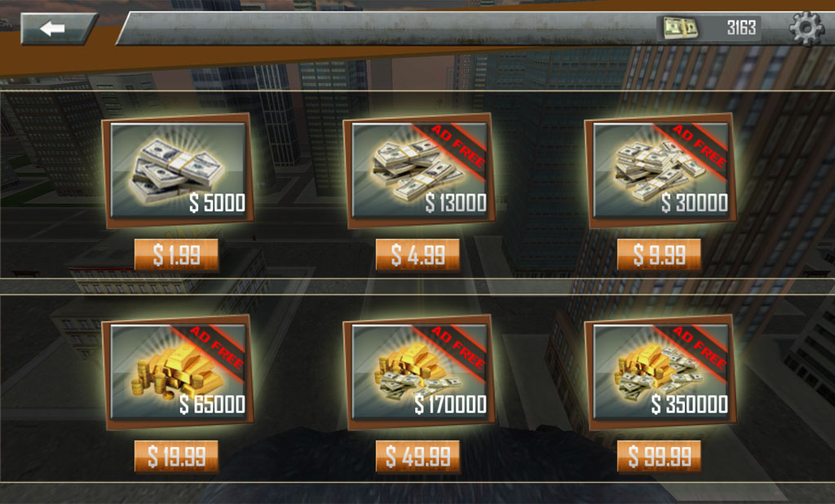Select the $170000 gold and cash pack

420,372
